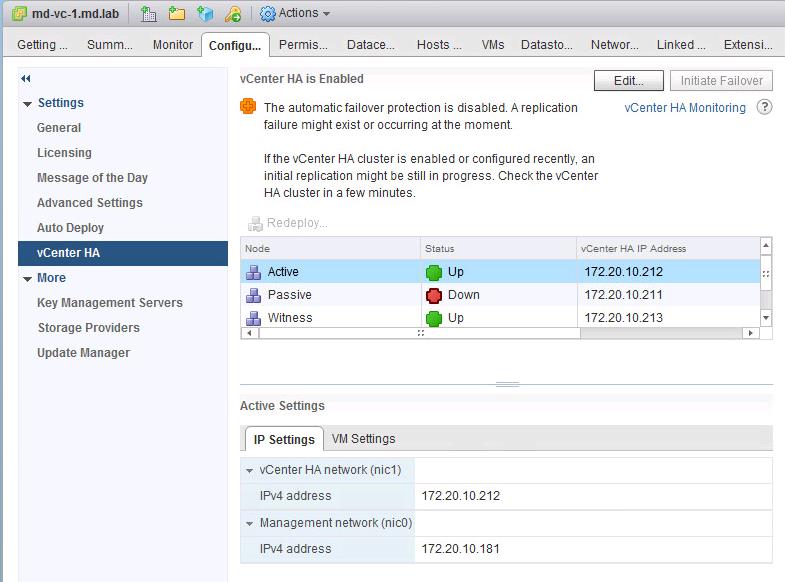Click the new folder toolbar icon
The image size is (785, 582).
(x=176, y=14)
